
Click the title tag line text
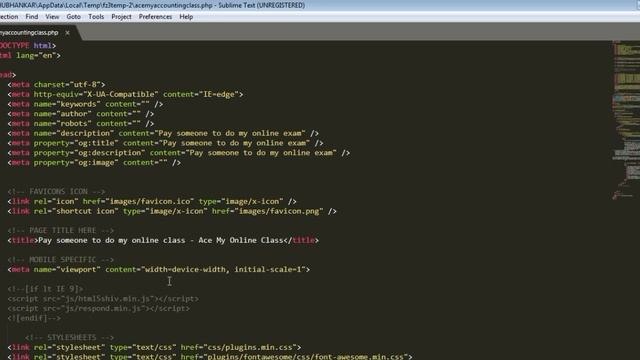pyautogui.click(x=163, y=240)
